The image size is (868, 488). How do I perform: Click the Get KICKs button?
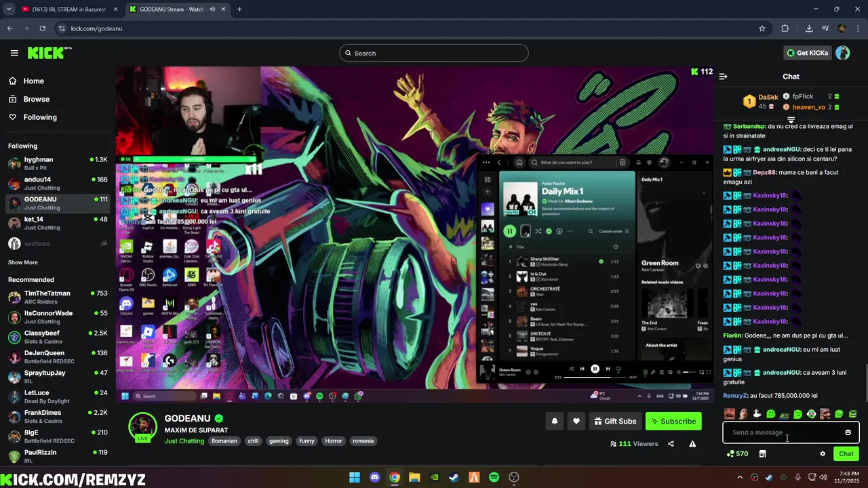coord(807,53)
